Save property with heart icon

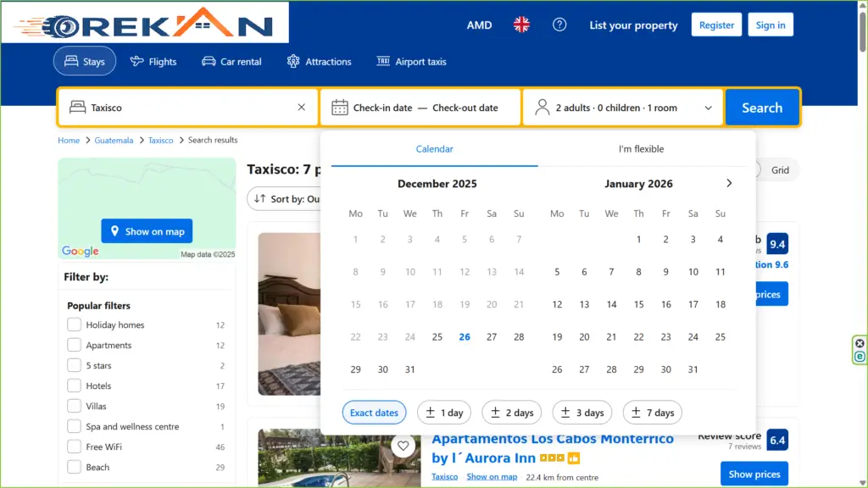click(x=403, y=446)
